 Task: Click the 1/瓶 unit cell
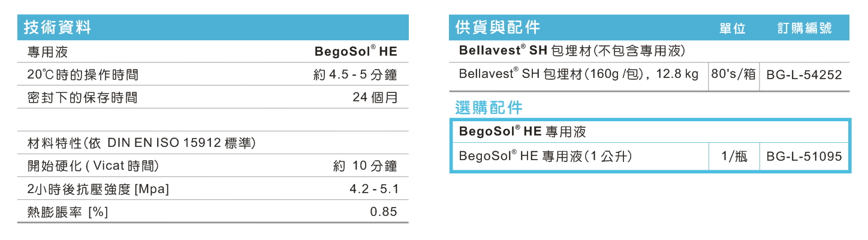point(734,157)
